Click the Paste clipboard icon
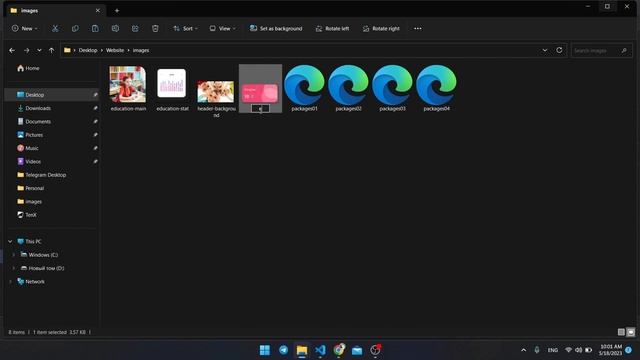 coord(95,29)
